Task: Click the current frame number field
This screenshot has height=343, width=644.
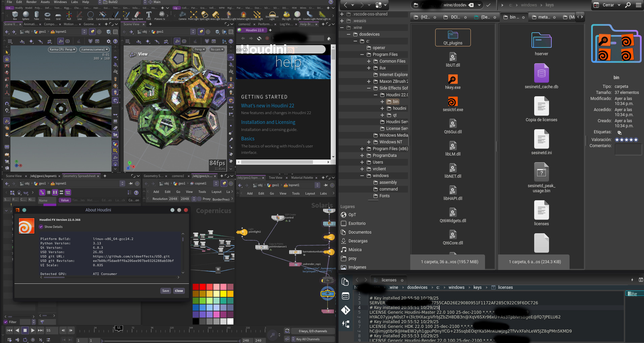Action: (52, 330)
